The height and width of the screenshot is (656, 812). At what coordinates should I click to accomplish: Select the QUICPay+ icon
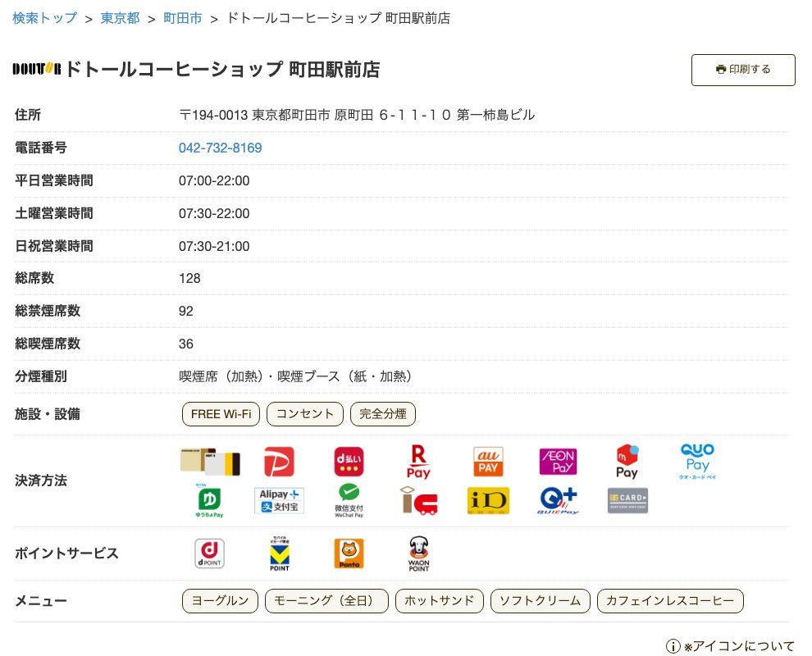(x=559, y=501)
